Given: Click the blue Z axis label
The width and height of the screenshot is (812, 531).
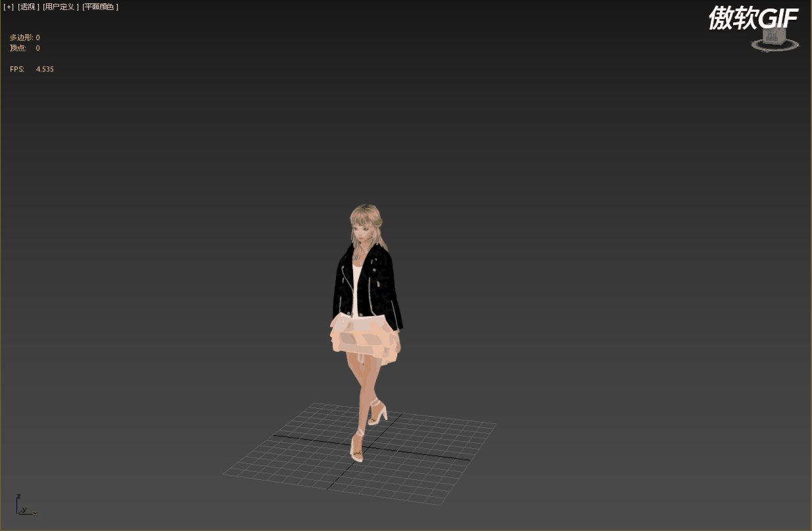Looking at the screenshot, I should coord(19,497).
